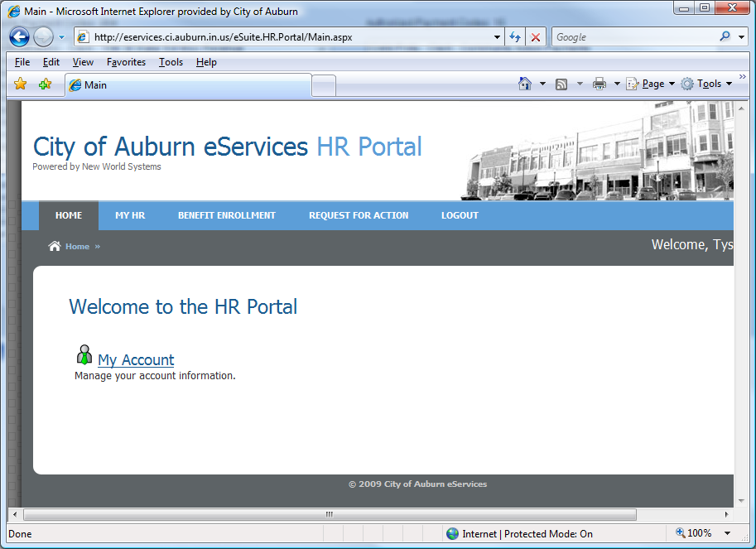Click the Welcome to the HR Portal heading
This screenshot has height=549, width=756.
point(183,307)
